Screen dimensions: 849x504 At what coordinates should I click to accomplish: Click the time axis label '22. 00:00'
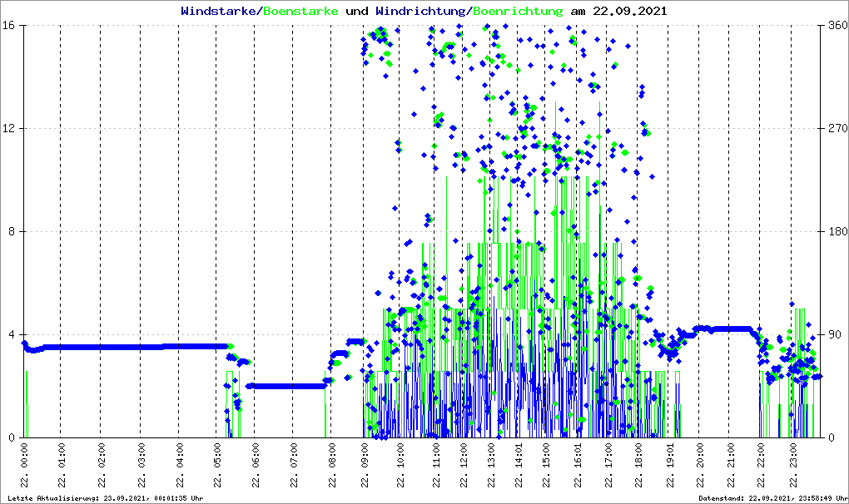coord(24,466)
